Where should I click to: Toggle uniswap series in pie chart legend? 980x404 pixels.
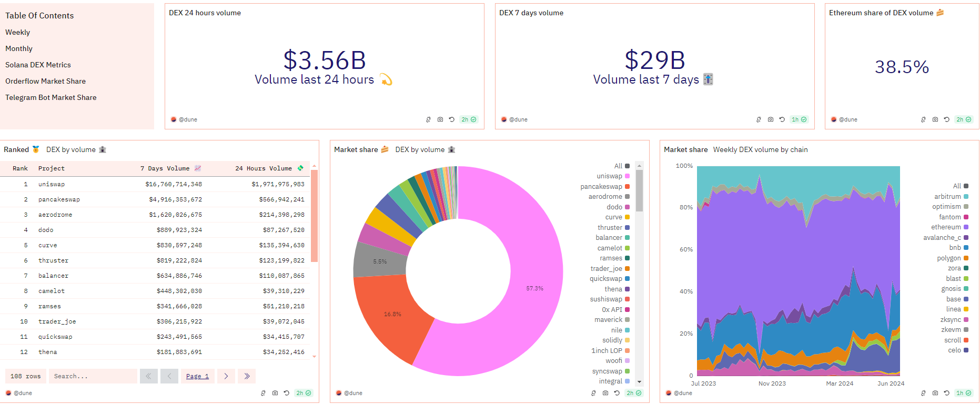pos(610,176)
